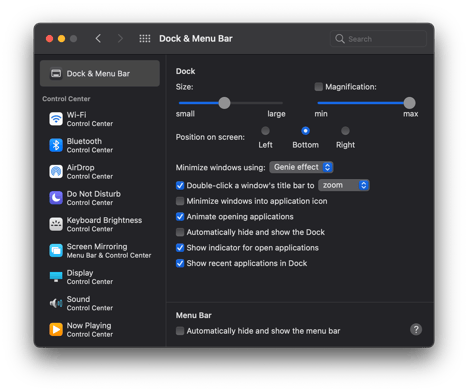This screenshot has height=392, width=468.
Task: Go forward with the right chevron
Action: 120,39
